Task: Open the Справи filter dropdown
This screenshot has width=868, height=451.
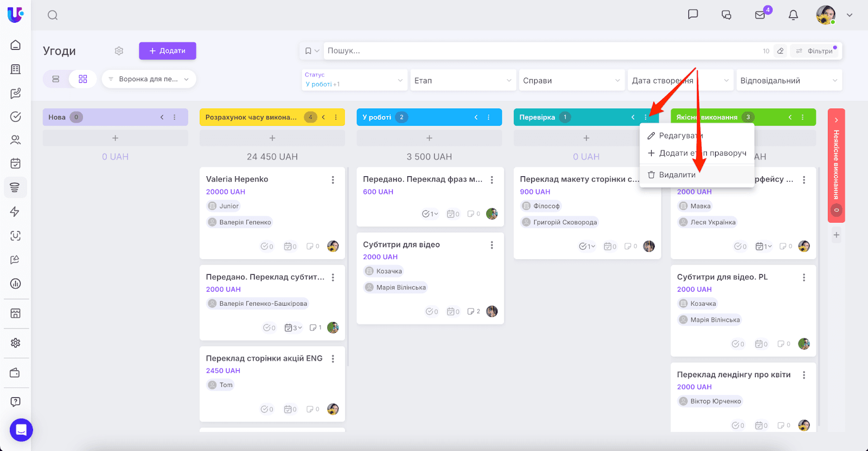Action: click(x=571, y=80)
